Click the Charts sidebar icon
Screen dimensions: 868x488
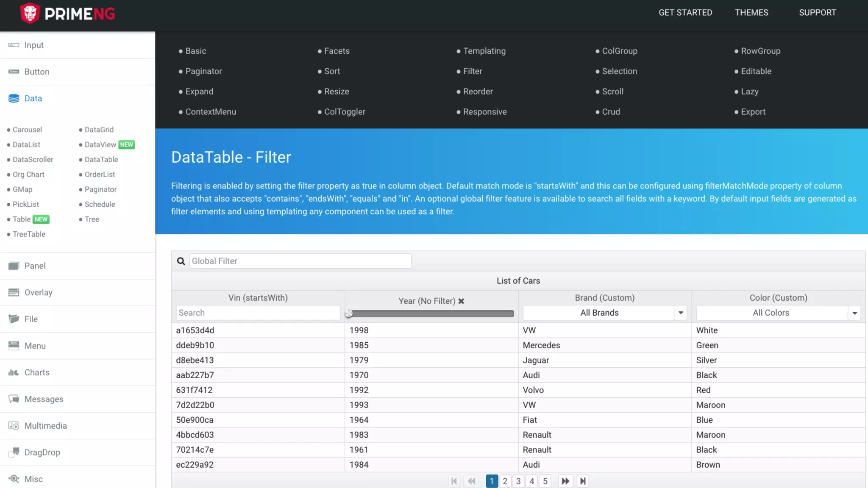(14, 372)
